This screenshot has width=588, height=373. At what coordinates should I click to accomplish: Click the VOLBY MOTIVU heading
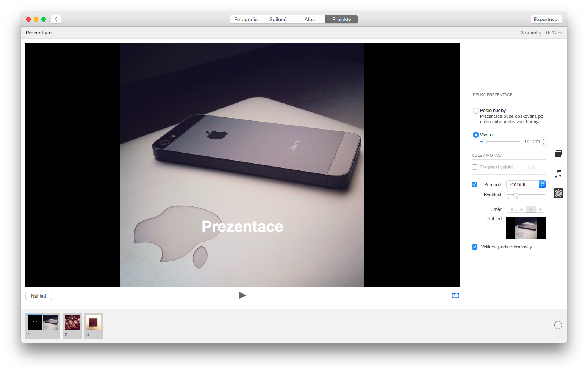(487, 155)
